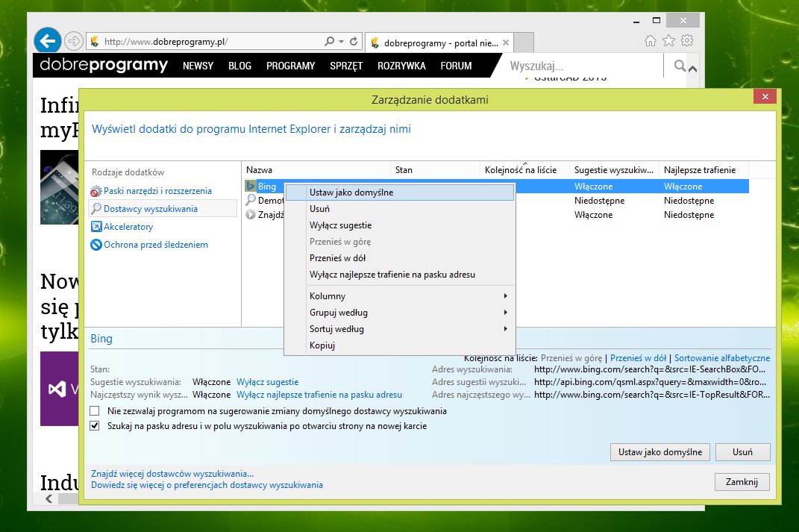Viewport: 799px width, 532px height.
Task: Click the Zamknij button
Action: tap(742, 481)
